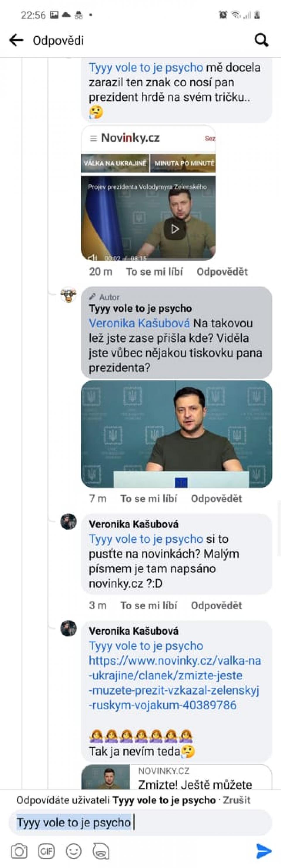Like the 3 m comment by Veronika Kašubová
This screenshot has width=281, height=868.
[x=149, y=605]
